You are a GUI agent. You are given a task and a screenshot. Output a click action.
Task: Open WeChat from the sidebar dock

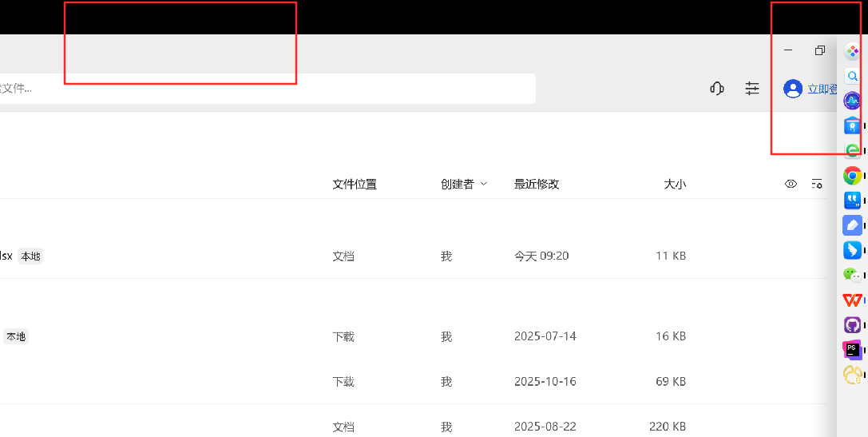click(853, 274)
